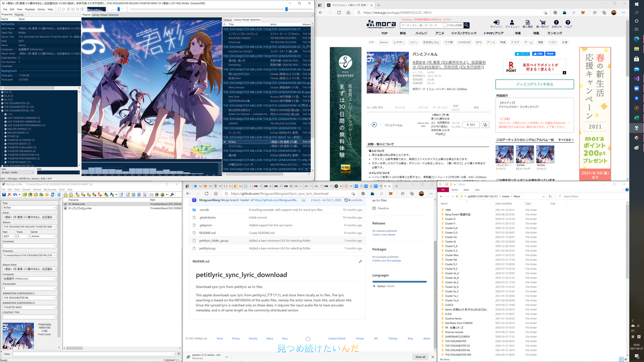
Task: Click cart icon beside the ¥261 price
Action: pyautogui.click(x=485, y=125)
